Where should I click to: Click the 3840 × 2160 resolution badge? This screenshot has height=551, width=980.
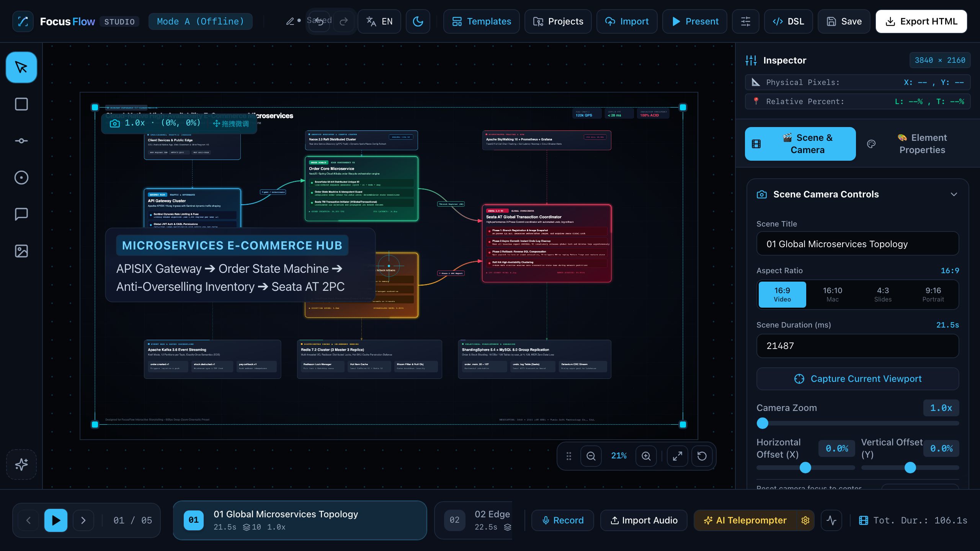click(x=940, y=60)
